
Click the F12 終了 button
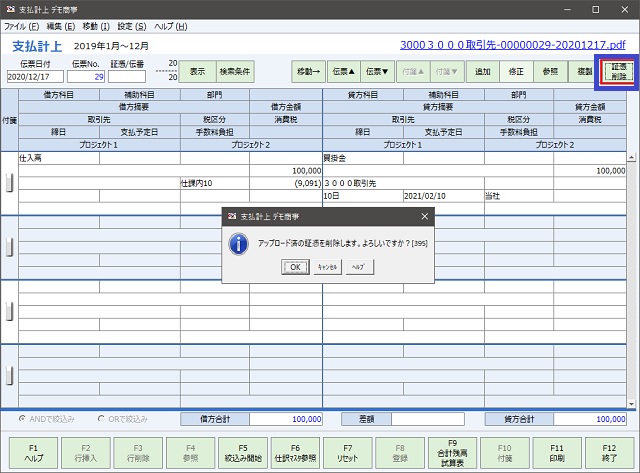609,453
